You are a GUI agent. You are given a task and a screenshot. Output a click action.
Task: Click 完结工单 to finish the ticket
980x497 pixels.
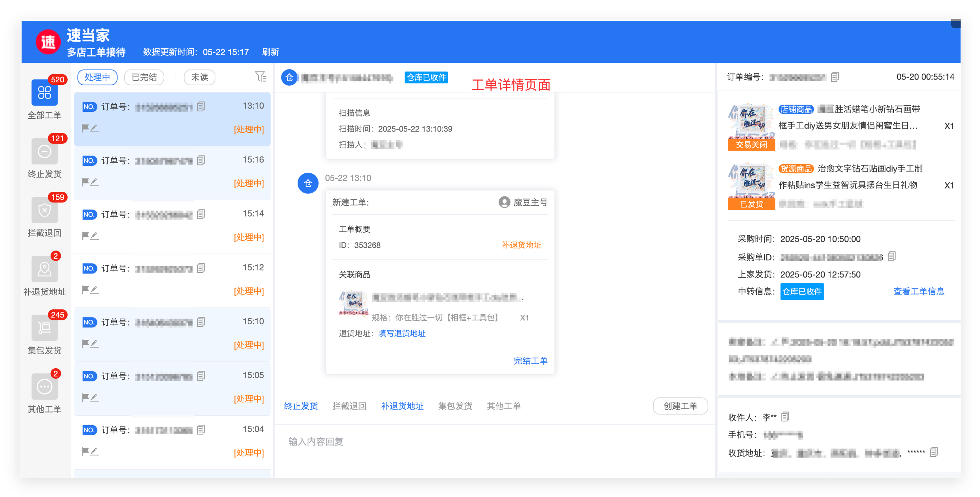[x=530, y=361]
